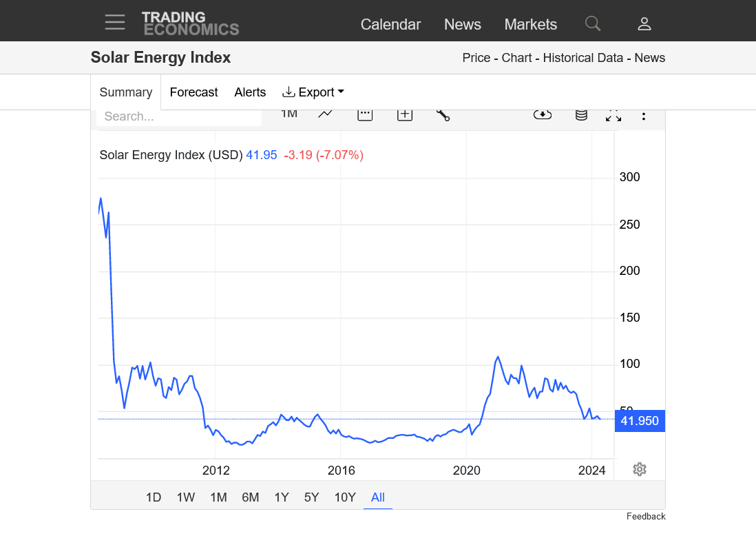Select the 1D time range
Screen dimensions: 756x556
click(x=154, y=497)
